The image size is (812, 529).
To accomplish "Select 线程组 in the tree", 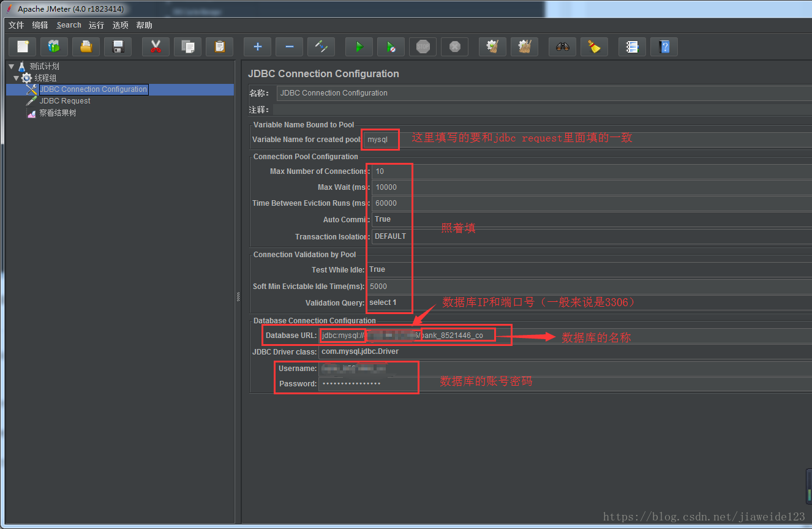I will point(45,78).
